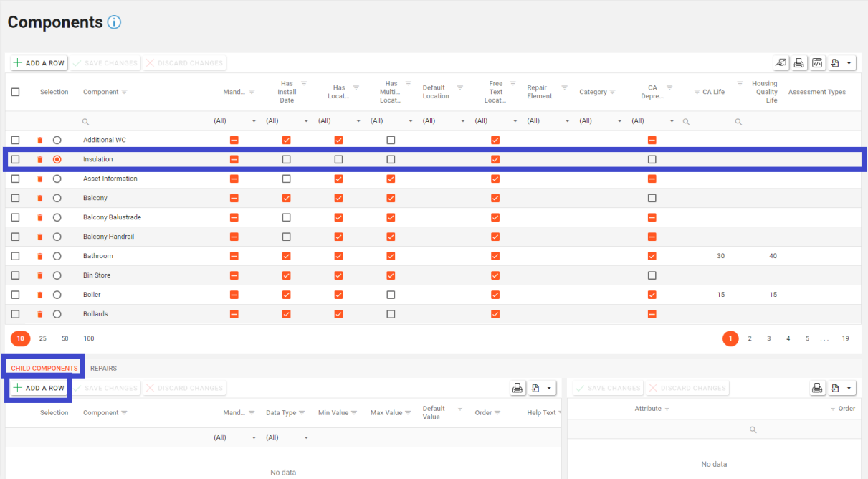This screenshot has height=479, width=868.
Task: Switch to the Repairs tab
Action: [103, 368]
